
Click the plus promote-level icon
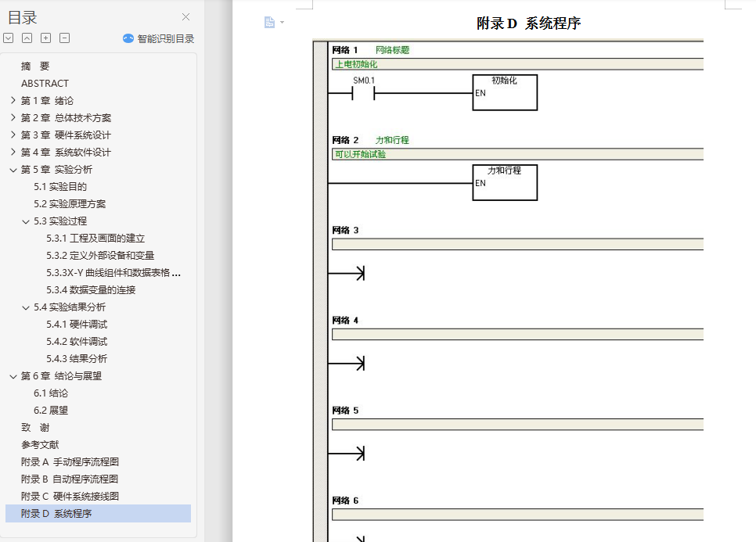coord(46,38)
